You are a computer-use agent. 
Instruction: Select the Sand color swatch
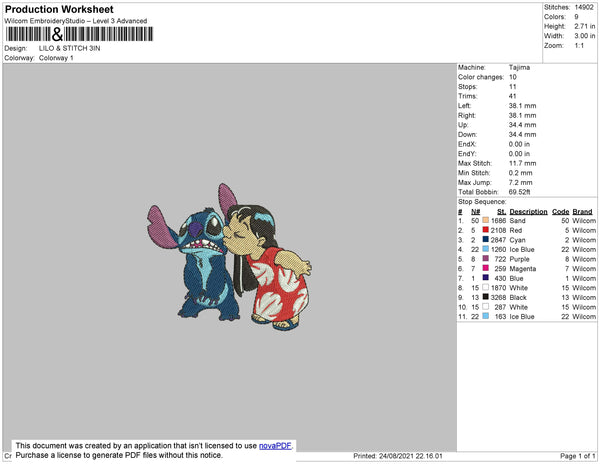coord(486,220)
